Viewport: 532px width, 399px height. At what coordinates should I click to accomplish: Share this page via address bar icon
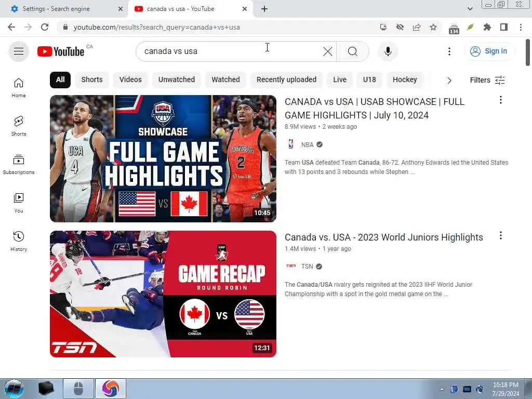pos(417,27)
